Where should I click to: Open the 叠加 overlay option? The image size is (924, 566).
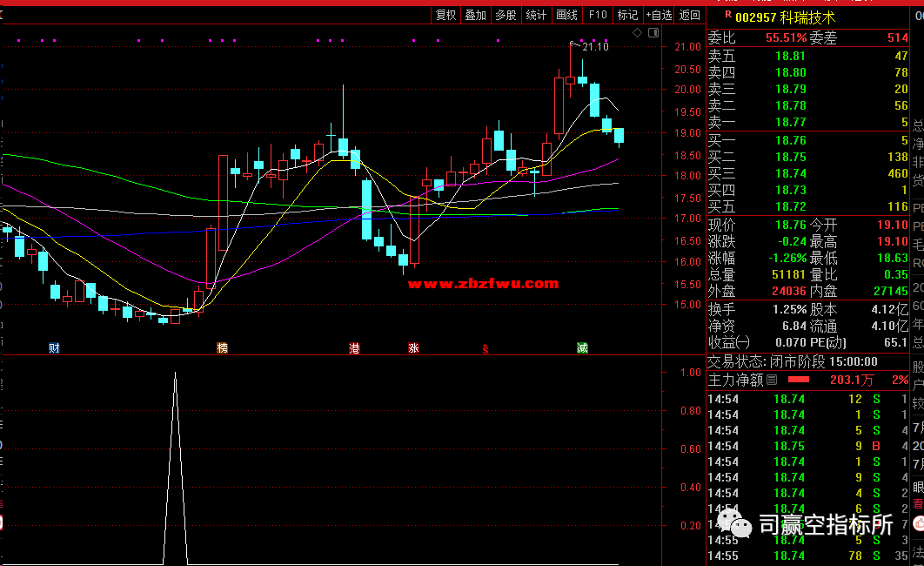pyautogui.click(x=476, y=15)
